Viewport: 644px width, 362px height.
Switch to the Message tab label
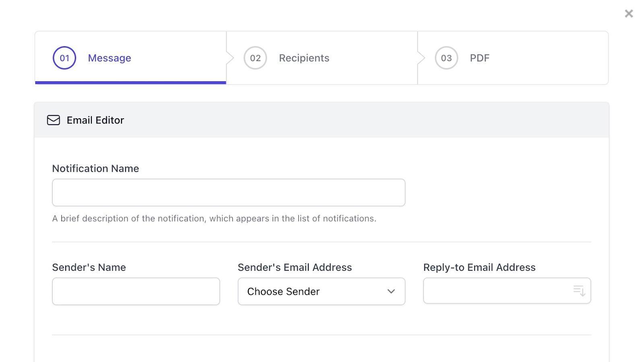[109, 58]
